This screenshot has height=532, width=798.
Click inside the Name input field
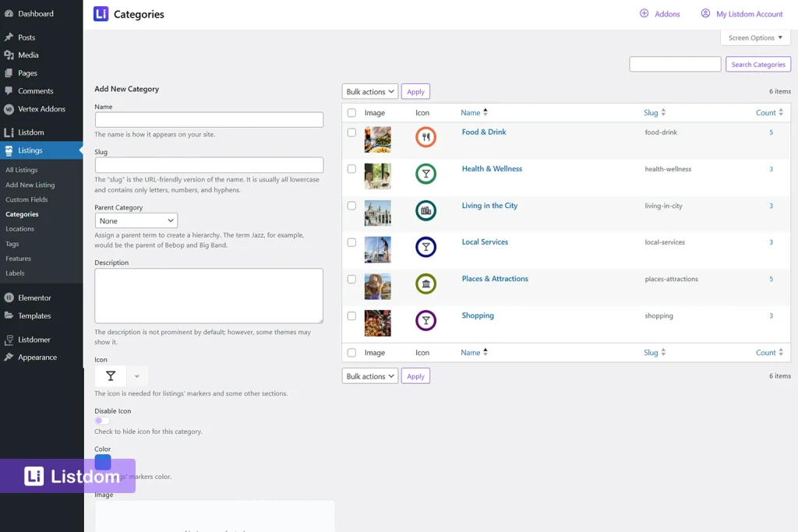tap(210, 119)
